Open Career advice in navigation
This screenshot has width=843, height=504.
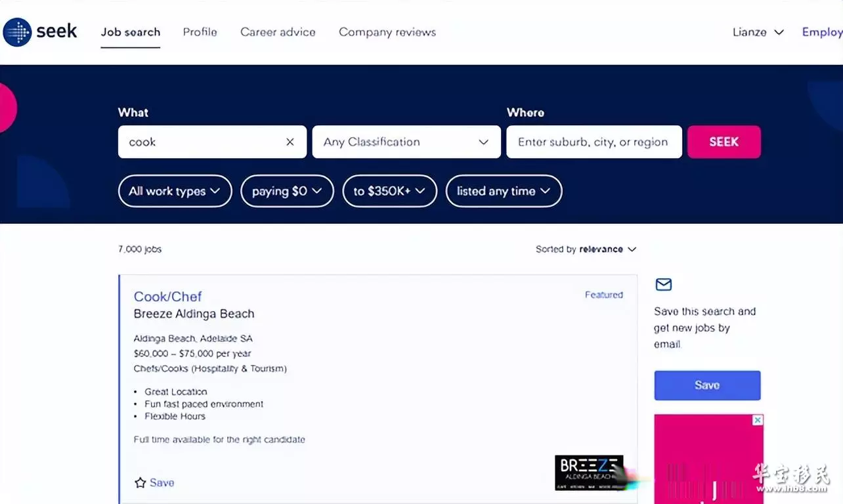click(278, 32)
